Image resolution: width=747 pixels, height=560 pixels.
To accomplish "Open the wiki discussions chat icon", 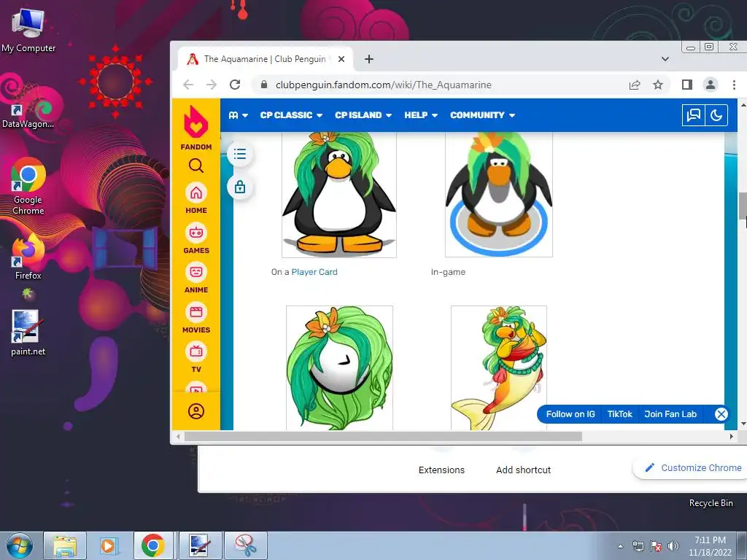I will tap(693, 115).
